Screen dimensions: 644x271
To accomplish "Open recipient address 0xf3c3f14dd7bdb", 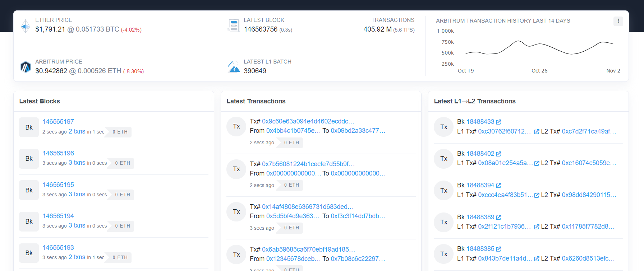I will pyautogui.click(x=358, y=216).
